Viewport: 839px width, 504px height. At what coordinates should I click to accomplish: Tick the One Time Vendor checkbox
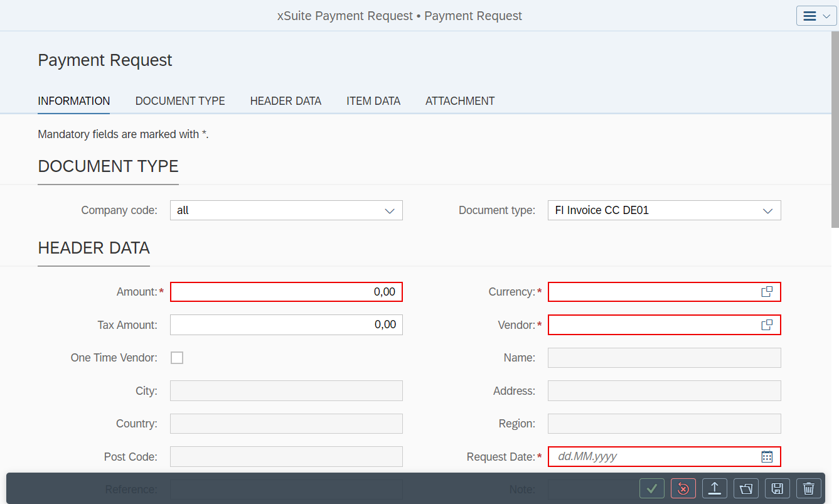(x=177, y=358)
